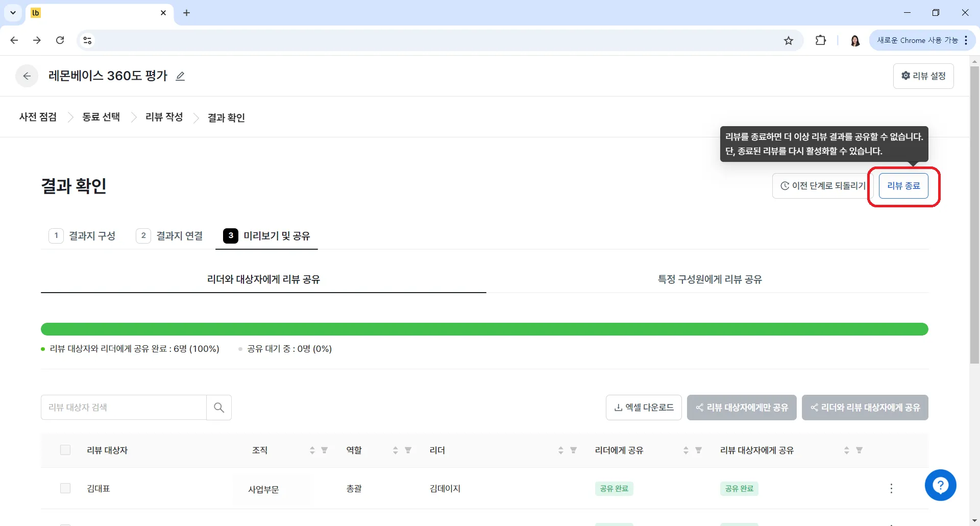This screenshot has height=526, width=980.
Task: Go back using the page back arrow
Action: [x=27, y=76]
